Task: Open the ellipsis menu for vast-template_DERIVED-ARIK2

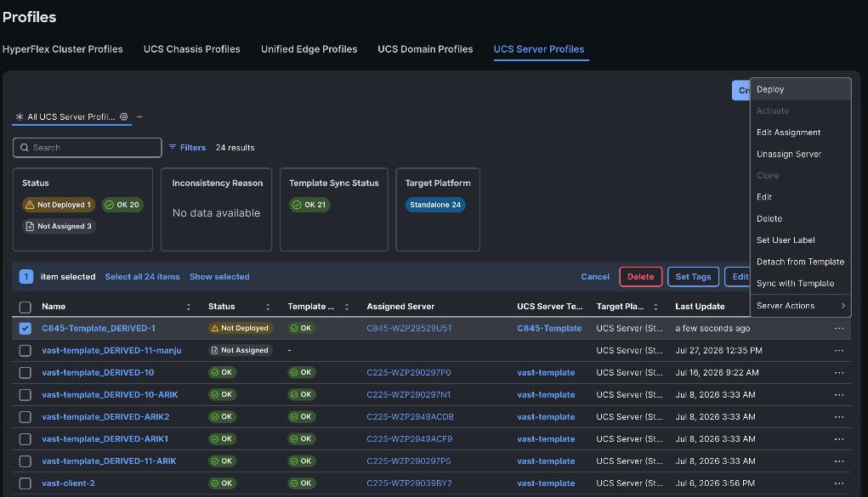Action: pos(838,417)
